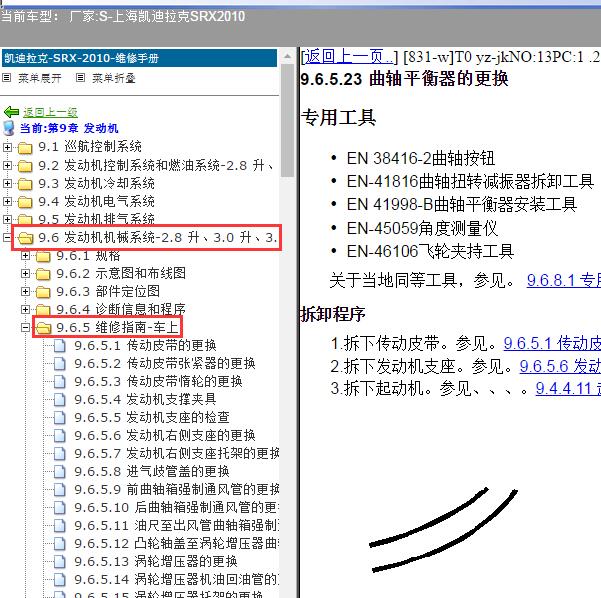This screenshot has width=601, height=598.
Task: Click the tree panel scroll up arrow
Action: [x=287, y=57]
